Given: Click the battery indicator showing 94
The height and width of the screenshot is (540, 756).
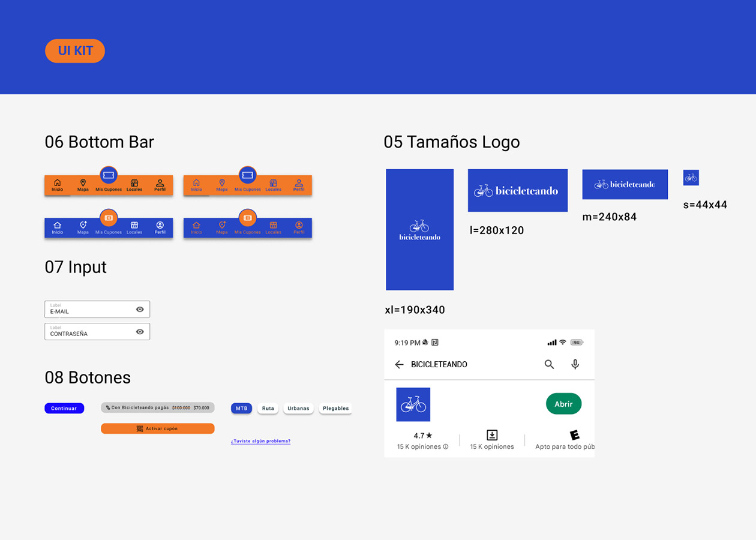Looking at the screenshot, I should [577, 343].
